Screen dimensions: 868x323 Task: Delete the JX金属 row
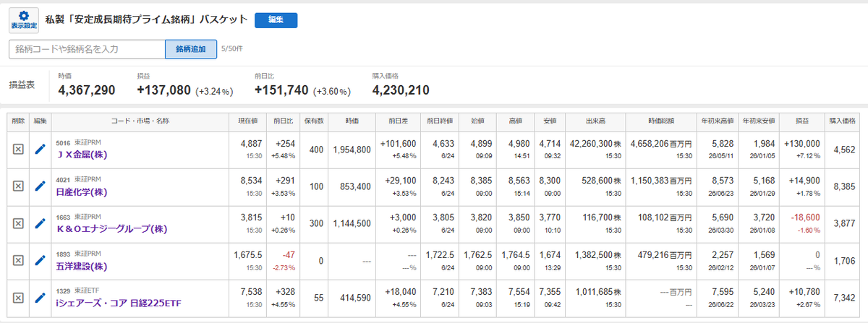pos(19,149)
